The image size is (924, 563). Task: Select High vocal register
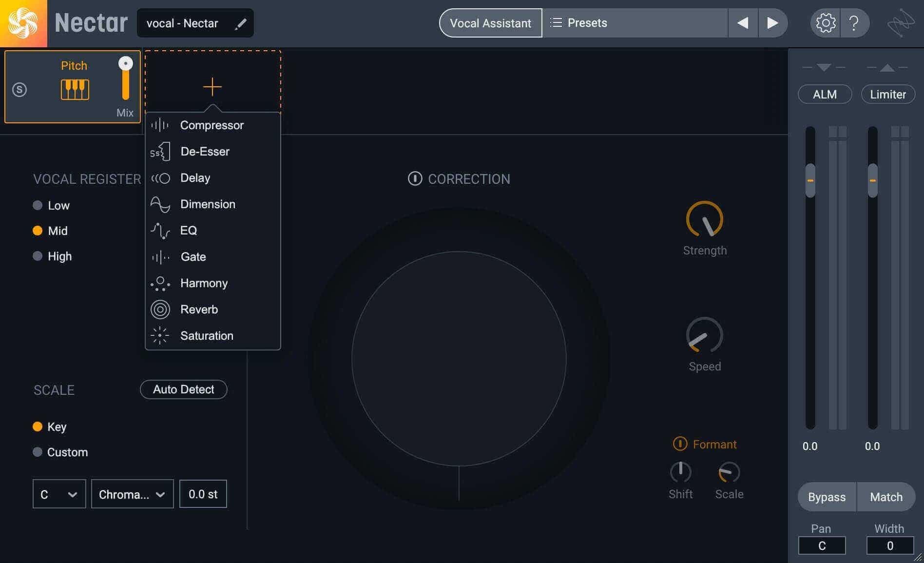52,256
